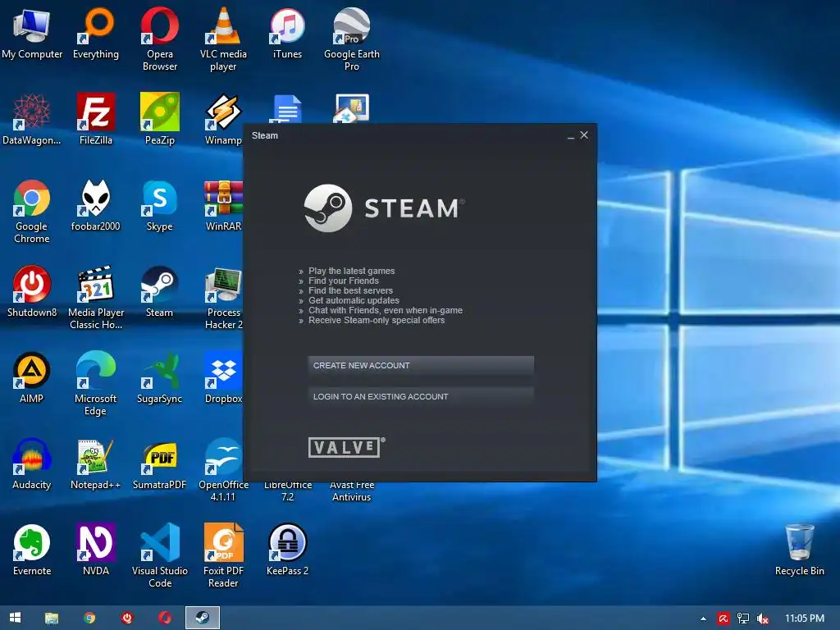Select the FileZilla desktop shortcut
The height and width of the screenshot is (630, 840).
tap(96, 120)
